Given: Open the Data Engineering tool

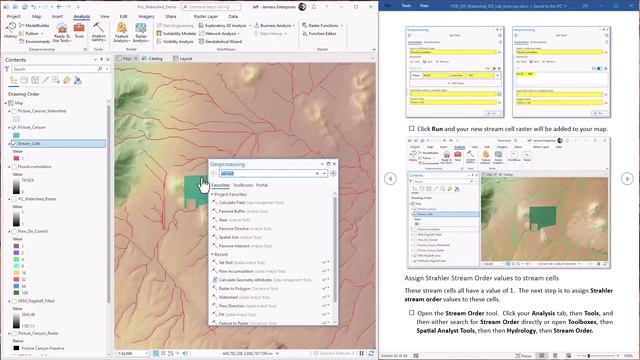Looking at the screenshot, I should pyautogui.click(x=175, y=25).
